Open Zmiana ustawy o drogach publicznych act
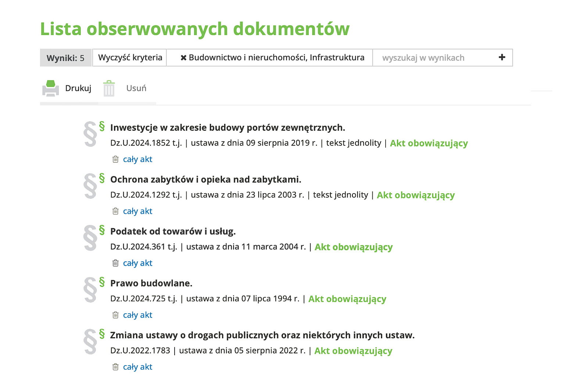 262,335
